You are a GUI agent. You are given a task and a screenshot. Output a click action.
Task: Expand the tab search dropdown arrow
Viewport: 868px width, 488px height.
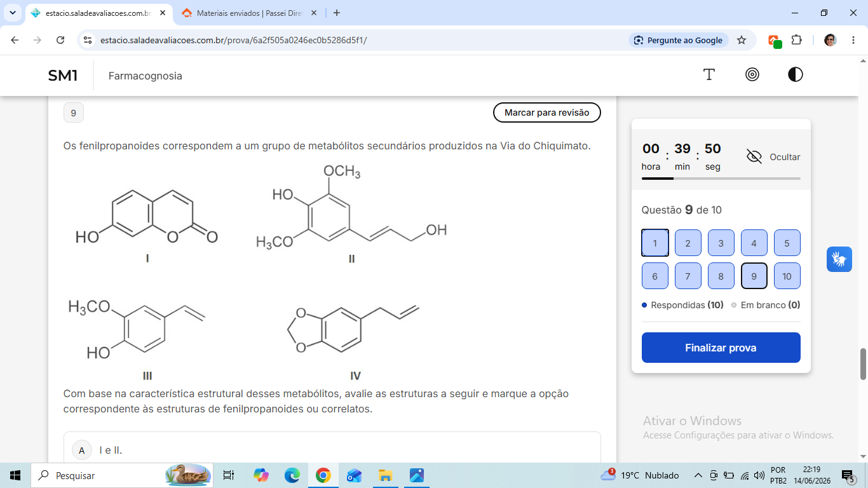click(13, 13)
